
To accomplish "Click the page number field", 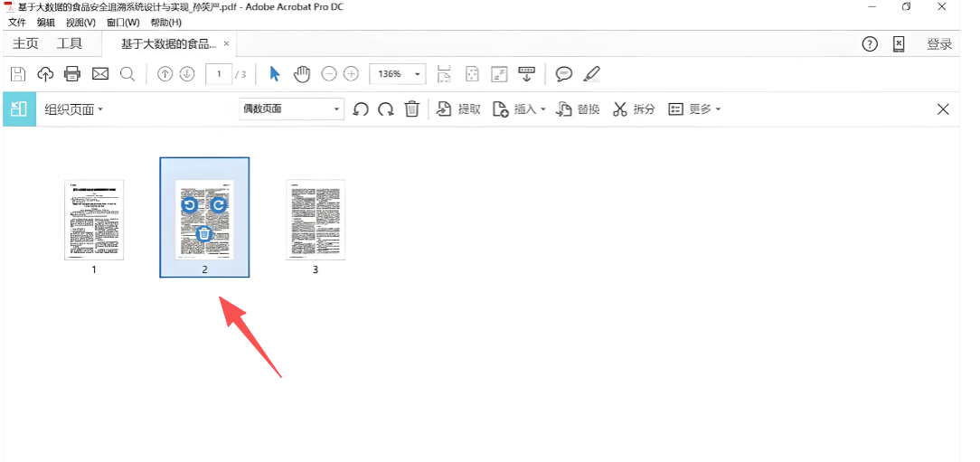I will [219, 74].
